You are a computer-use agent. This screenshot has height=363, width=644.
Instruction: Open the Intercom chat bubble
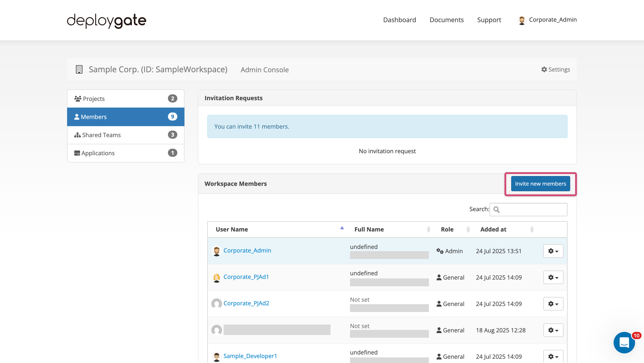click(x=624, y=343)
